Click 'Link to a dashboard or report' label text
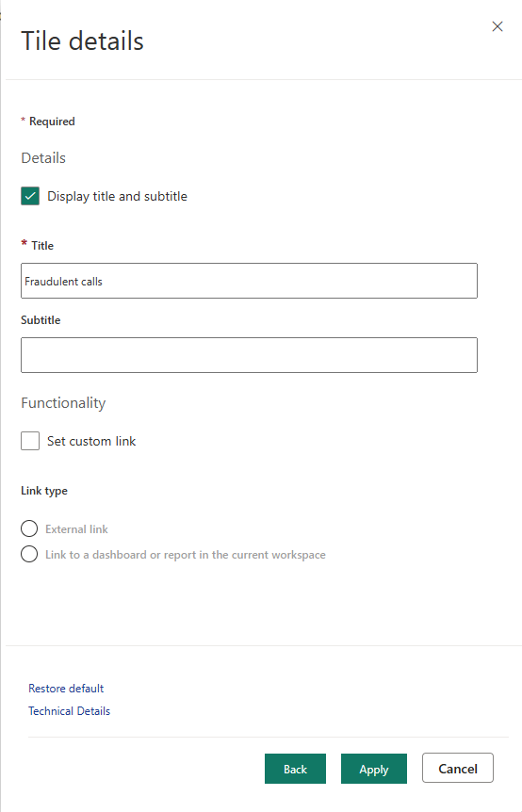Viewport: 522px width, 812px height. coord(186,555)
